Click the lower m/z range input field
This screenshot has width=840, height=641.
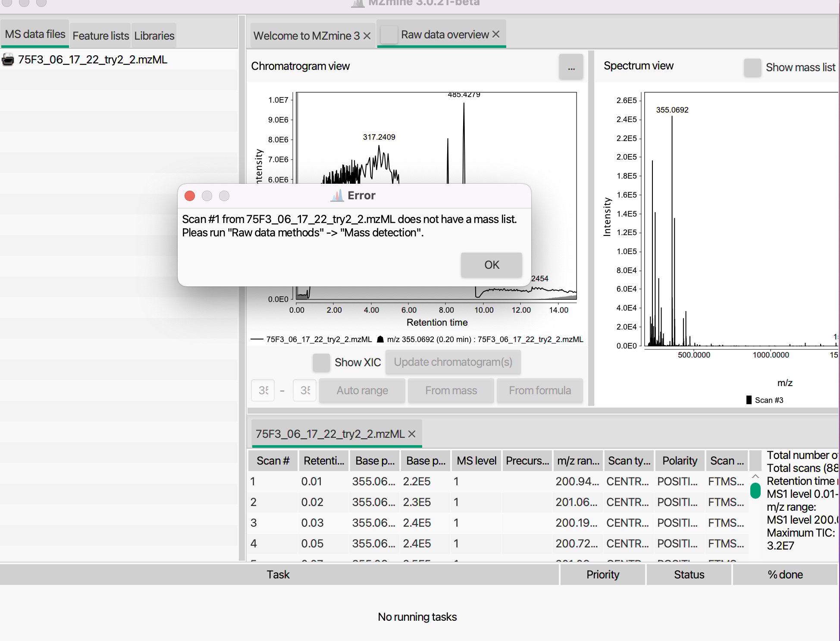(x=263, y=390)
